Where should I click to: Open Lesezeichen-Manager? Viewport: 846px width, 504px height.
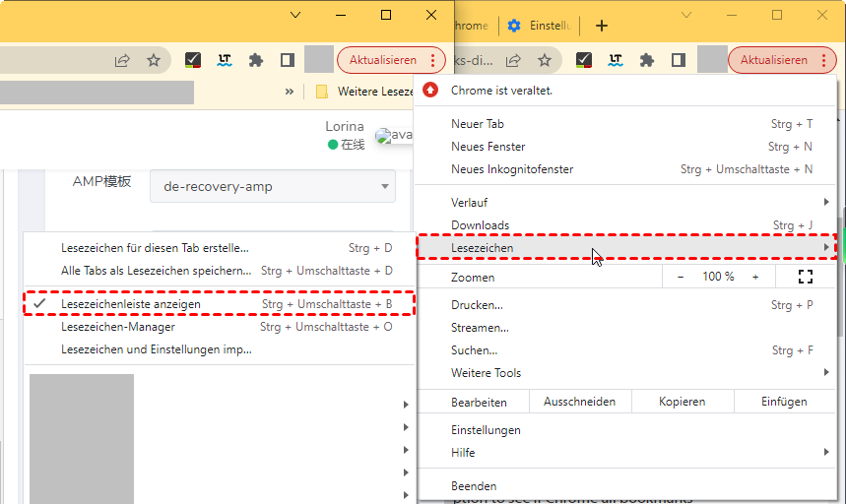[219, 327]
